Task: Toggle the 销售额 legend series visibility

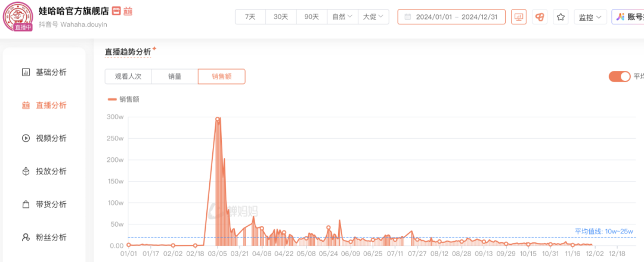Action: tap(123, 99)
